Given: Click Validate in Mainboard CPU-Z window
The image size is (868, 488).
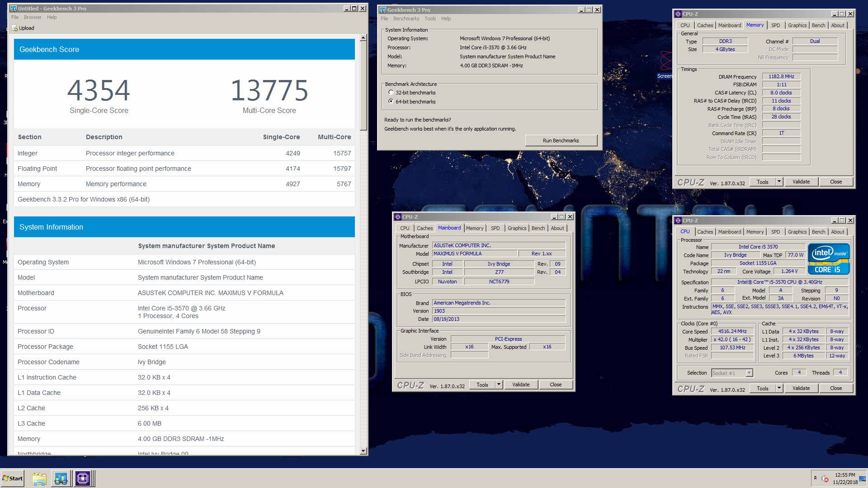Looking at the screenshot, I should point(521,385).
